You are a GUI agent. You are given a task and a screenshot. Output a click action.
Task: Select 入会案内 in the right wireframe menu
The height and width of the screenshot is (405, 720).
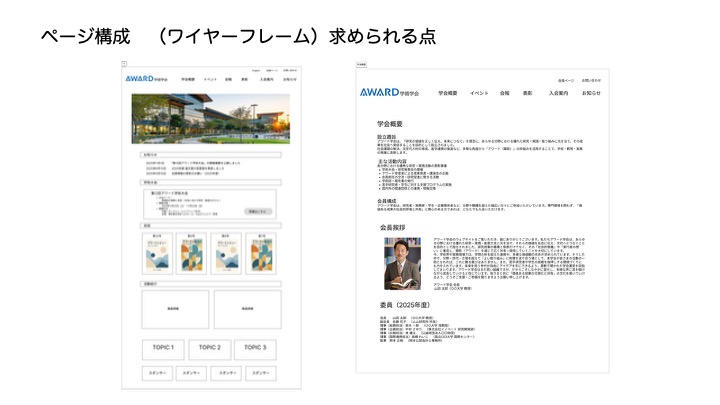coord(558,93)
